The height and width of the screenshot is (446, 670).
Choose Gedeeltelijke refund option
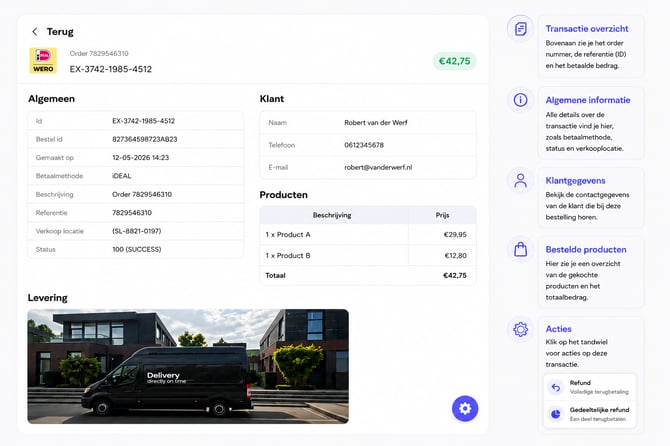(x=590, y=414)
